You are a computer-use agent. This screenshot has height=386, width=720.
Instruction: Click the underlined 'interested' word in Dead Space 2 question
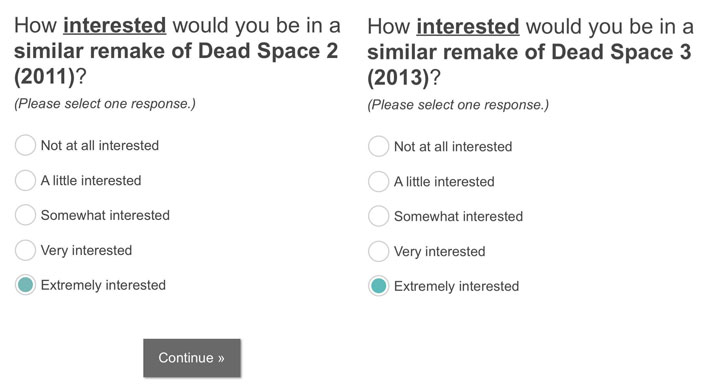[115, 26]
